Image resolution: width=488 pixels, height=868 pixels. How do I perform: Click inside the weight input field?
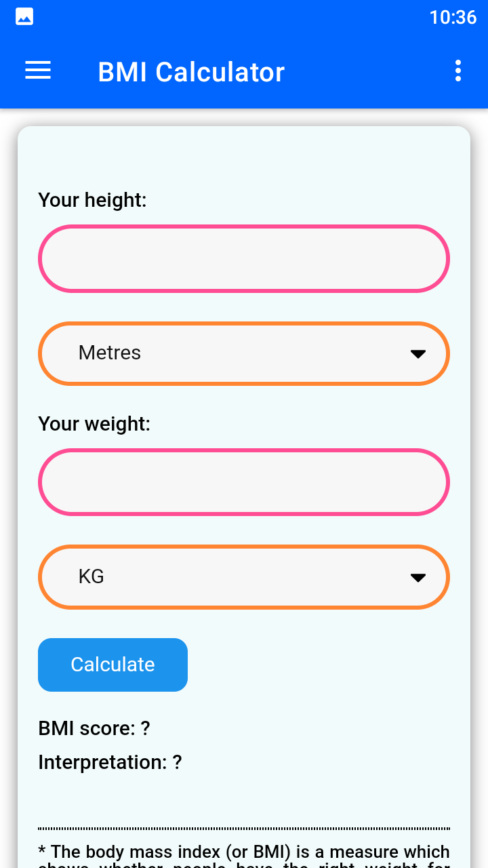(244, 481)
